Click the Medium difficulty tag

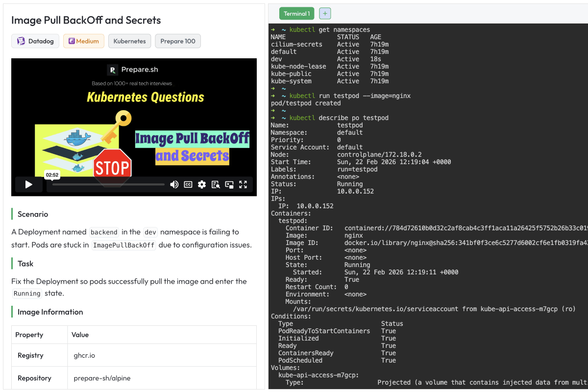pos(84,41)
